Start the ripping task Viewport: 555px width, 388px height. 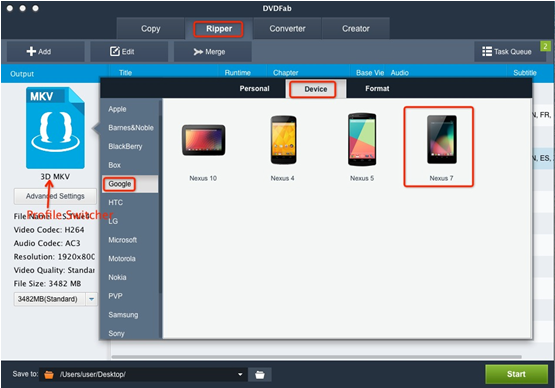516,374
